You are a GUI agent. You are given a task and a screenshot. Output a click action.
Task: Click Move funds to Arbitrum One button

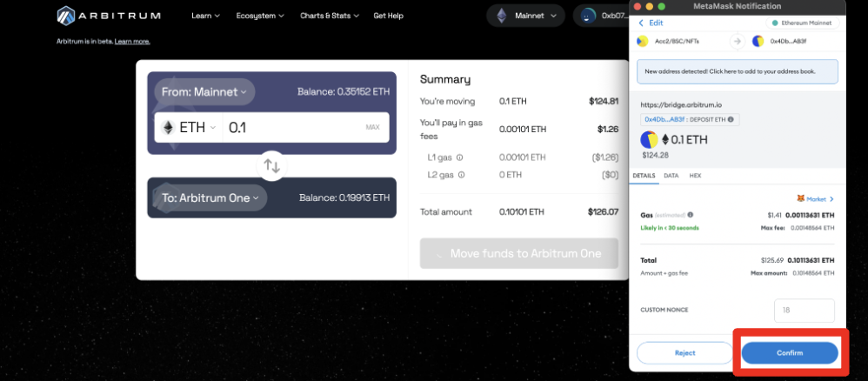[x=518, y=254]
